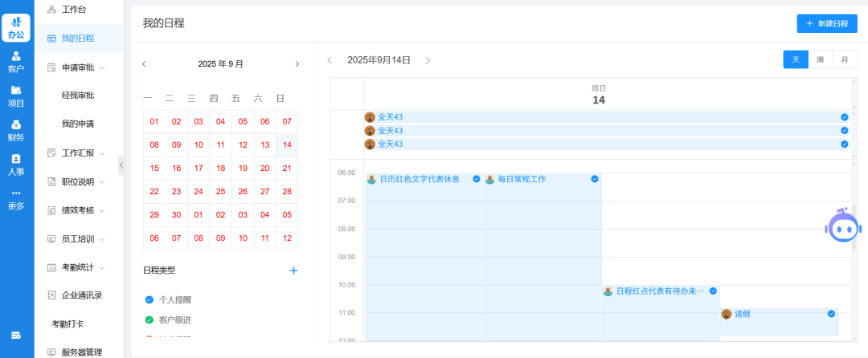The image size is (868, 358).
Task: Open the 日程红点代表有待办未 event
Action: click(661, 313)
